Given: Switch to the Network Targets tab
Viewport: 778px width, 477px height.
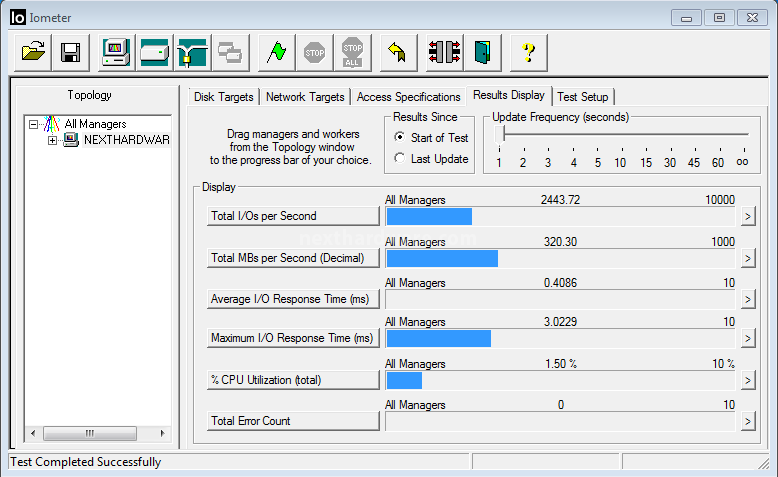Looking at the screenshot, I should (305, 97).
